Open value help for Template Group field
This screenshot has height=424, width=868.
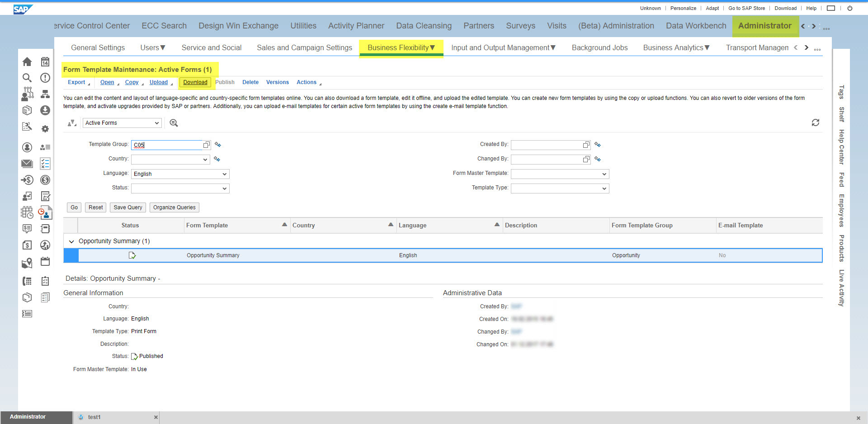207,145
